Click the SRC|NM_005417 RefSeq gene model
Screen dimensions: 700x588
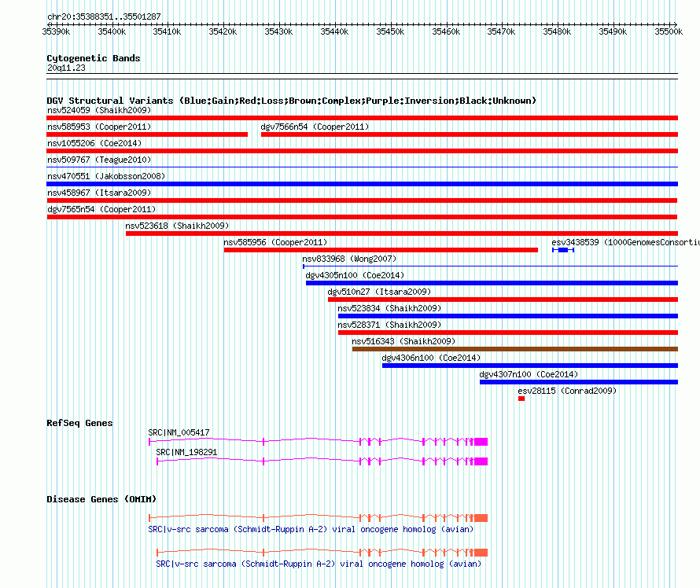coord(318,442)
